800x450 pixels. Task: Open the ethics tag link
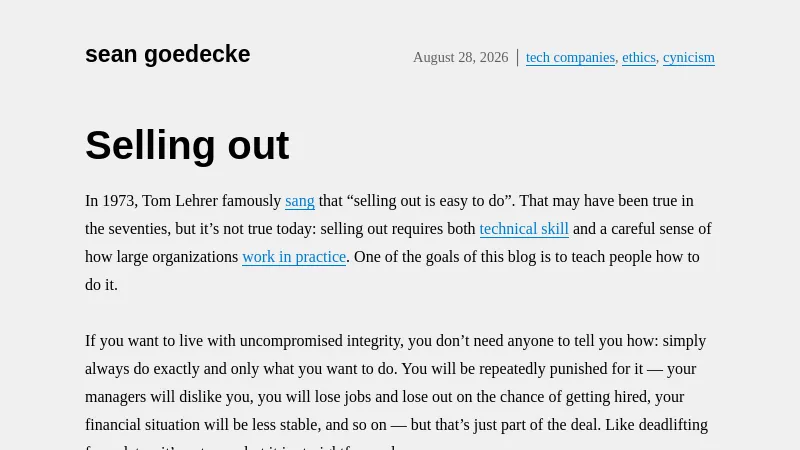pos(638,57)
